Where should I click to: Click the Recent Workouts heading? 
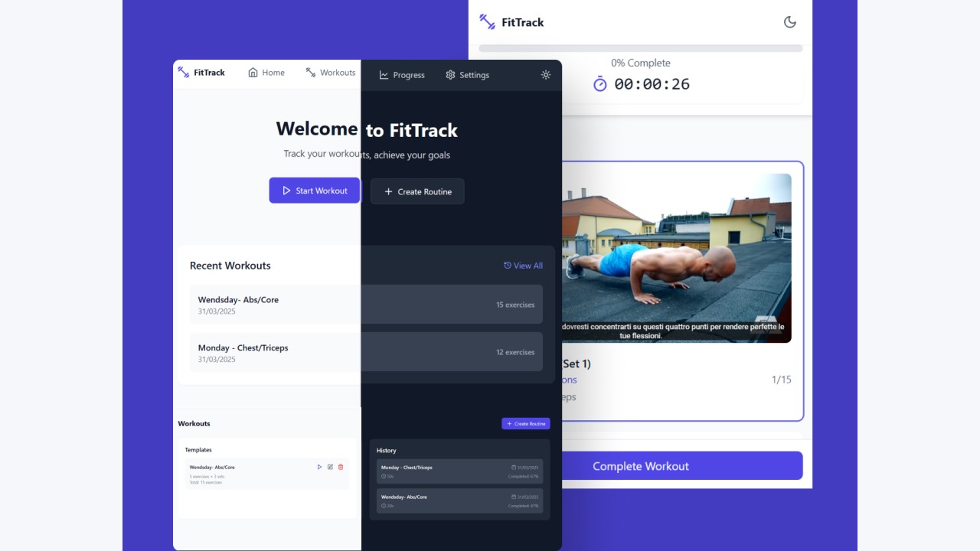point(230,266)
